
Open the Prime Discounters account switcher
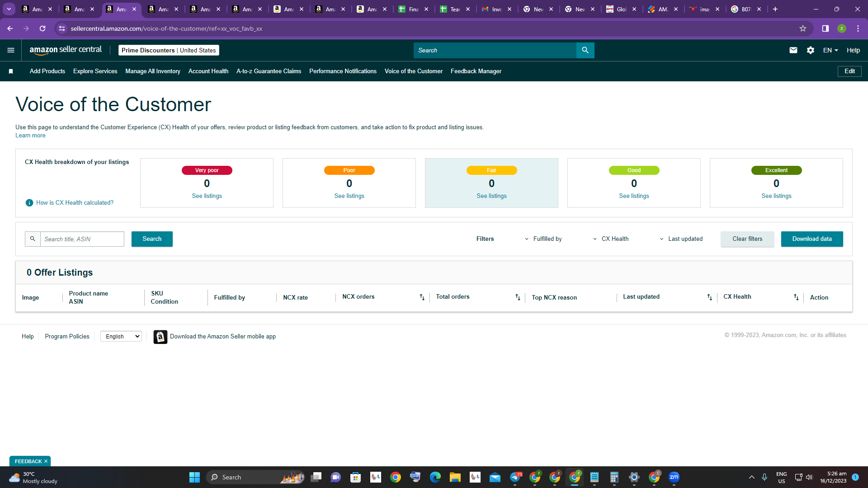[169, 50]
